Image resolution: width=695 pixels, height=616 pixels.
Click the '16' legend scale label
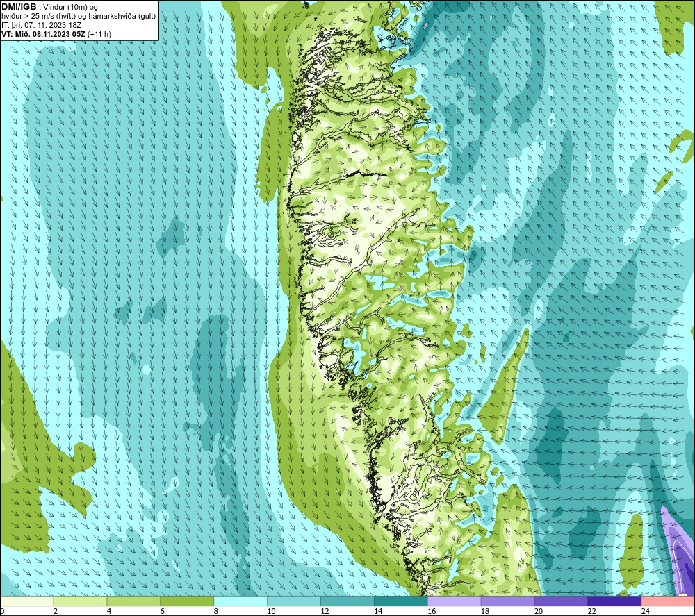(x=432, y=611)
